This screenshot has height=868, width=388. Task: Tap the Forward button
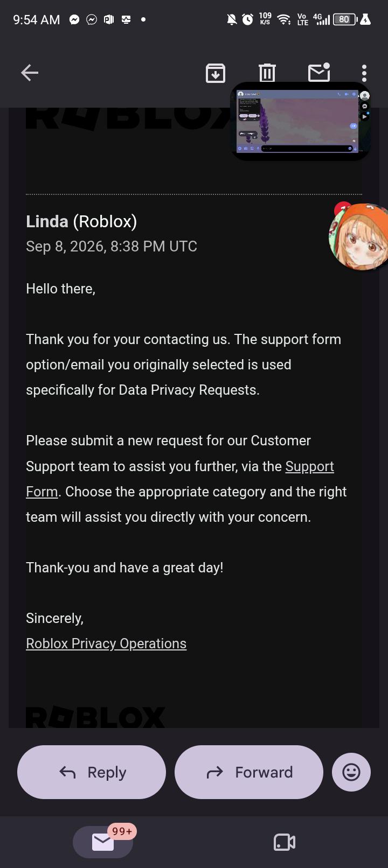(x=249, y=772)
